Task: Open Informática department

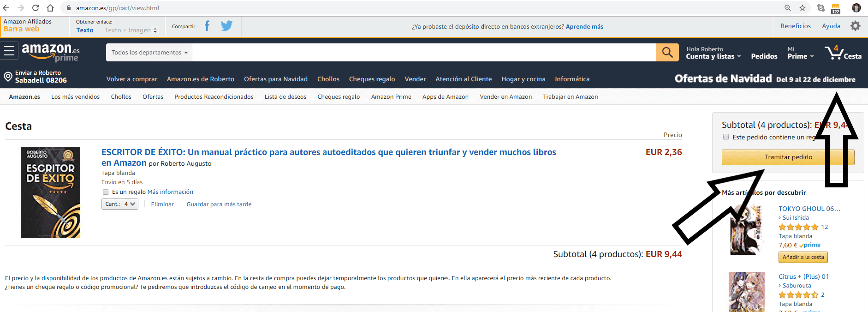Action: click(572, 79)
